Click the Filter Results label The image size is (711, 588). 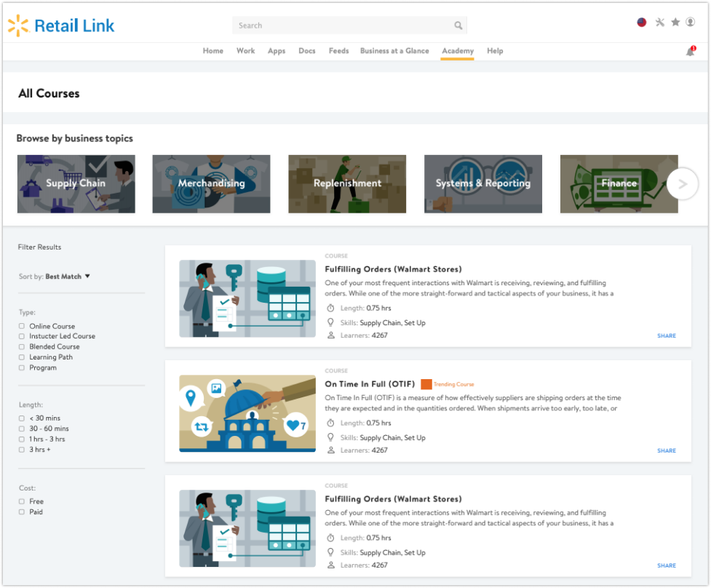(39, 247)
